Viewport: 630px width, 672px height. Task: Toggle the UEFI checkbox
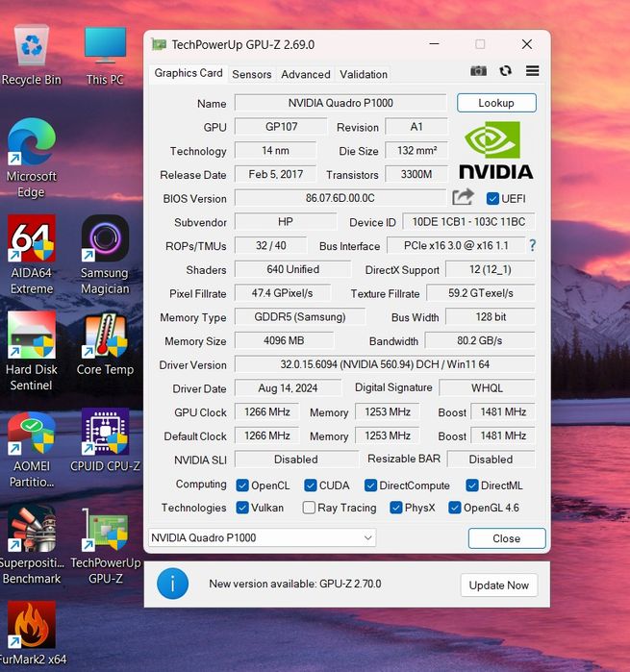492,198
